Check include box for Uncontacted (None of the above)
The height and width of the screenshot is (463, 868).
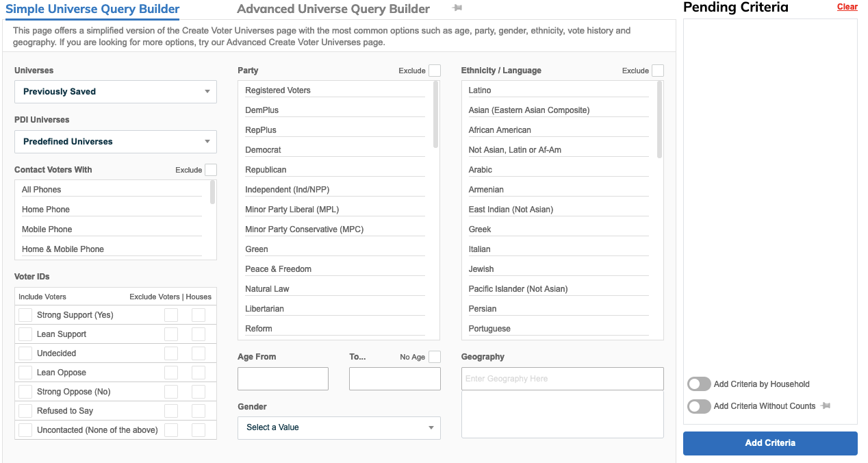pyautogui.click(x=25, y=430)
